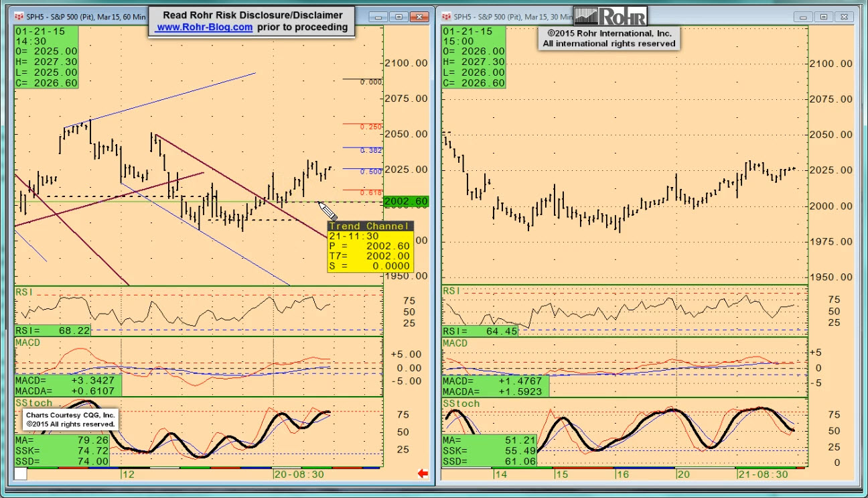868x498 pixels.
Task: Click the left chart's OHLC data box
Action: (46, 57)
